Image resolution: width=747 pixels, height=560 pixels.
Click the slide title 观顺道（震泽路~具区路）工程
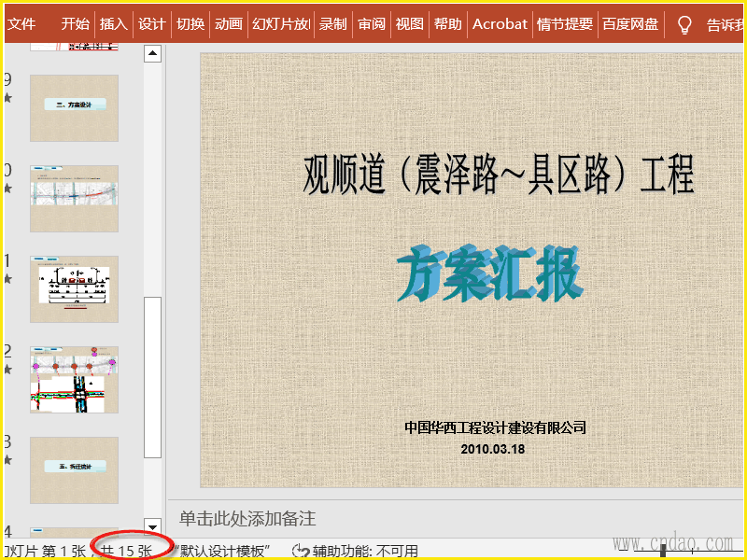coord(499,175)
